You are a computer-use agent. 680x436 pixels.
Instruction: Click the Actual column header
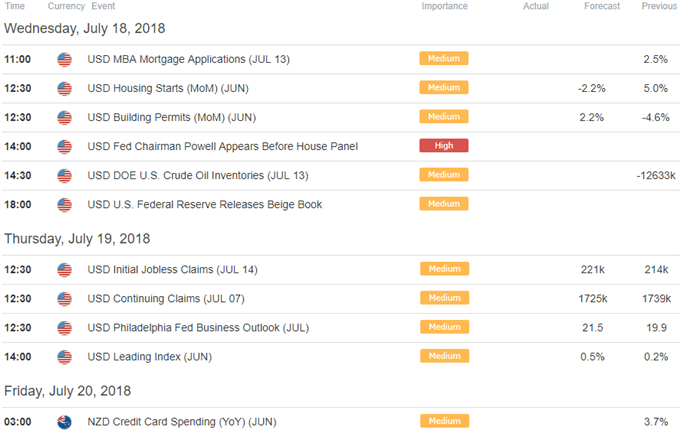pyautogui.click(x=536, y=6)
